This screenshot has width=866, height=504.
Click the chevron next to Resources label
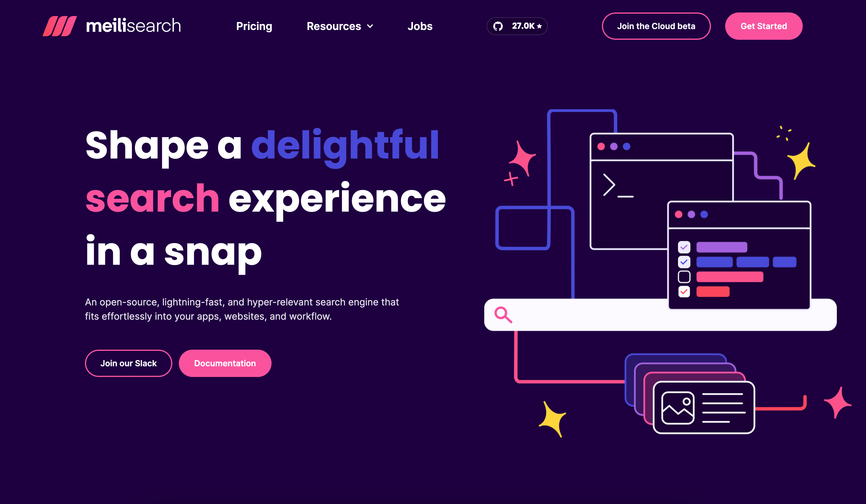[369, 26]
